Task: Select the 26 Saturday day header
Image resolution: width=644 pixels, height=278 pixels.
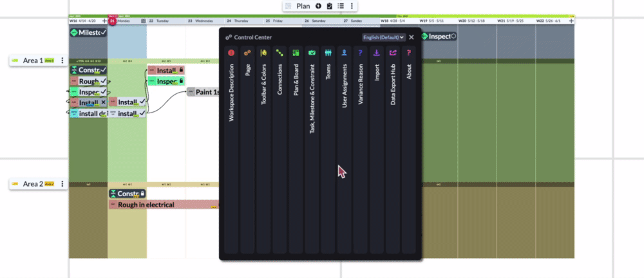Action: coord(321,21)
